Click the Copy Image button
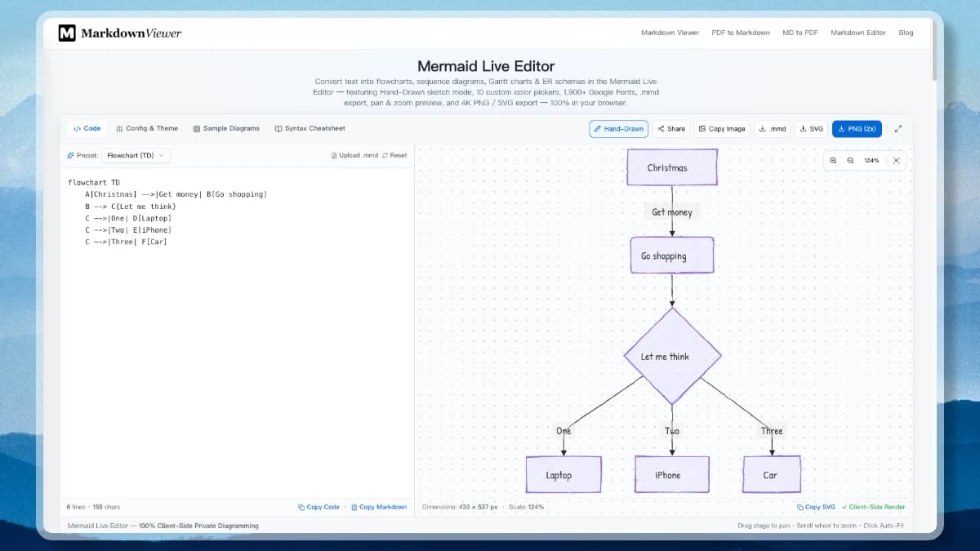The width and height of the screenshot is (980, 551). (x=723, y=129)
